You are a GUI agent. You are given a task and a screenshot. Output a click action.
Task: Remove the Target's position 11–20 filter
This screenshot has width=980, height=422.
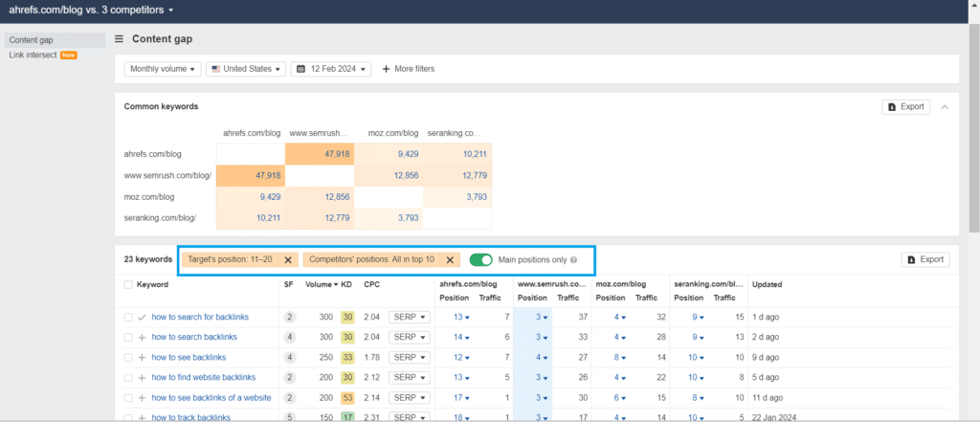tap(288, 259)
